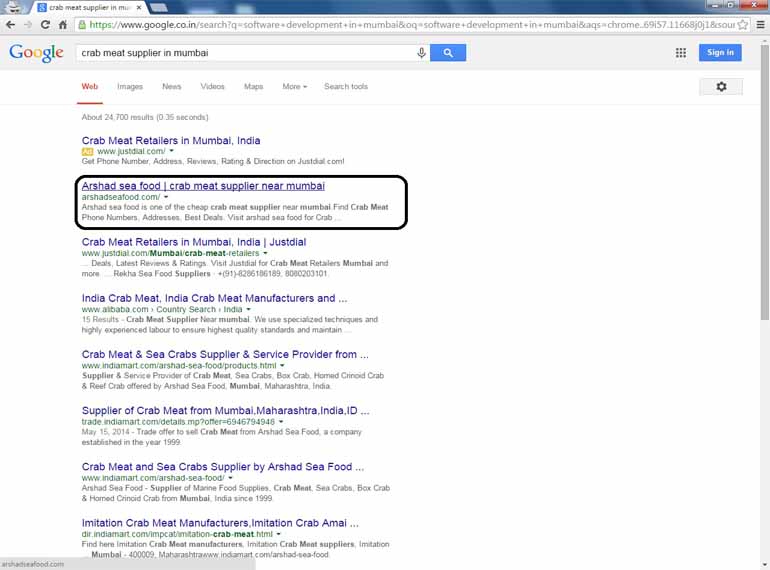The height and width of the screenshot is (570, 770).
Task: Reload the page with the refresh icon
Action: [45, 25]
